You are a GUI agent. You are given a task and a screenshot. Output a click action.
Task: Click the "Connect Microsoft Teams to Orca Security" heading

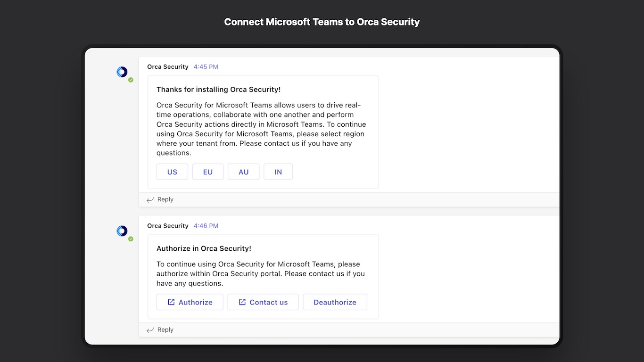(322, 22)
